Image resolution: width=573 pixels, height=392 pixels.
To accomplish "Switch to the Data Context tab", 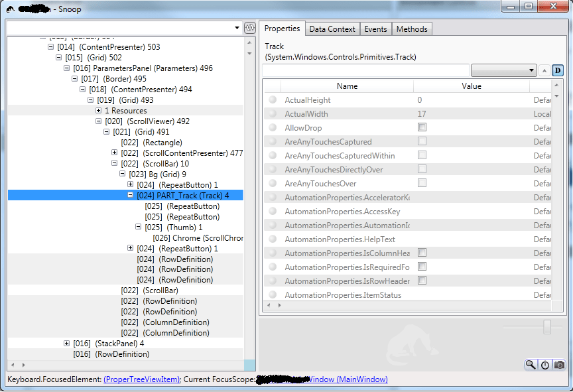I will click(x=334, y=29).
